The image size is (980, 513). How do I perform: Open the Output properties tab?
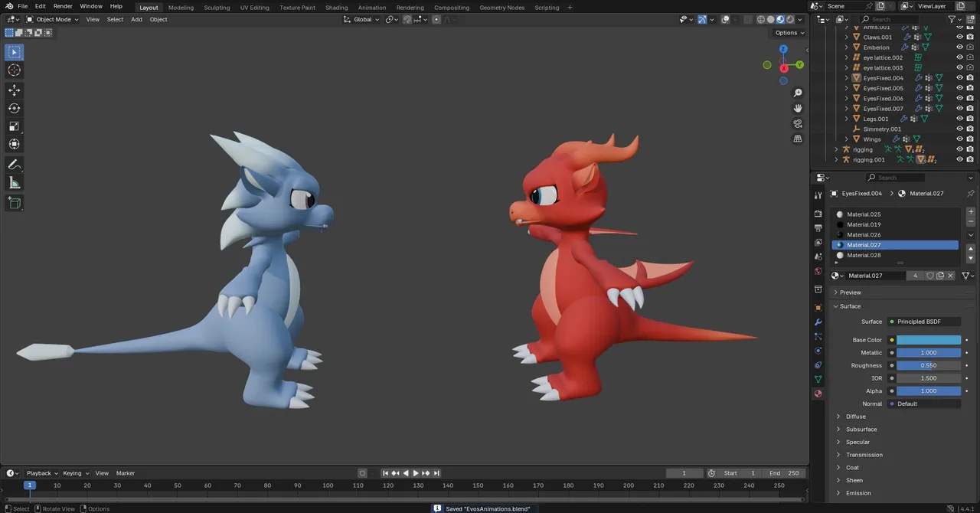tap(818, 228)
